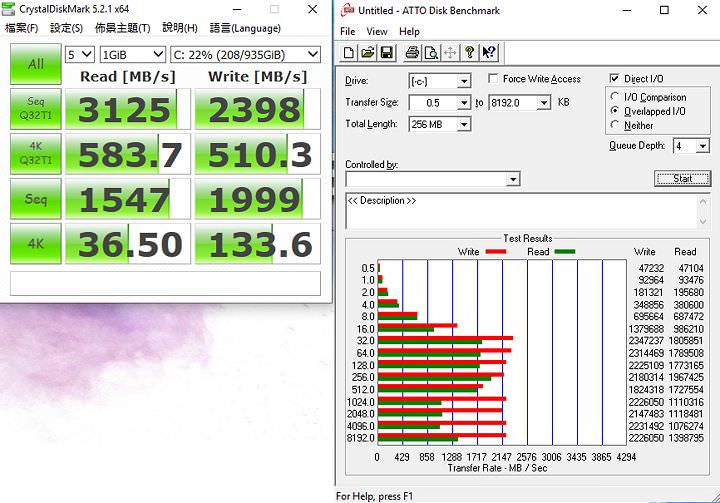Screen dimensions: 720x503
Task: Click the 8192.0 row write value 2226050
Action: (646, 438)
